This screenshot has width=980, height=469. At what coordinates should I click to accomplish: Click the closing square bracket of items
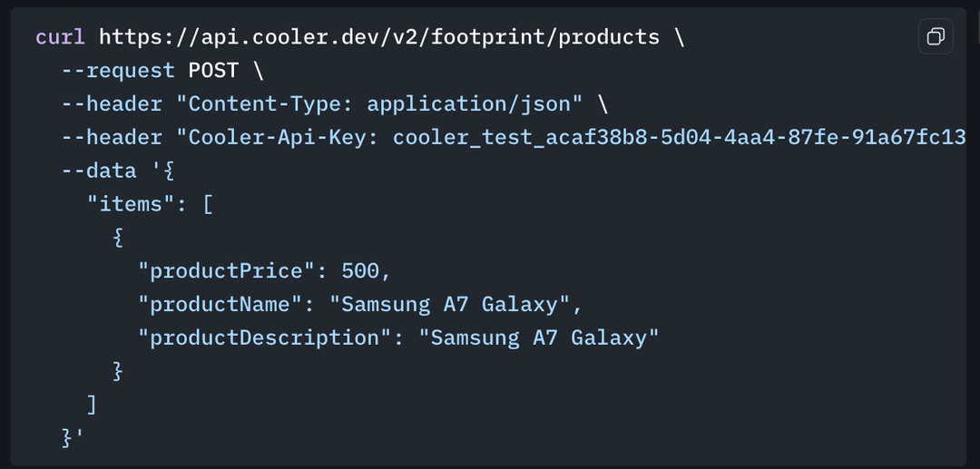(x=92, y=405)
